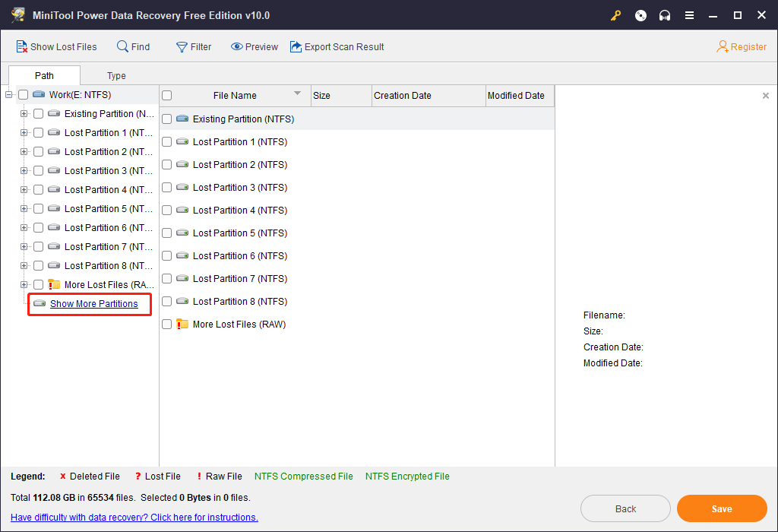The width and height of the screenshot is (778, 532).
Task: Select the Path tab
Action: pos(44,76)
